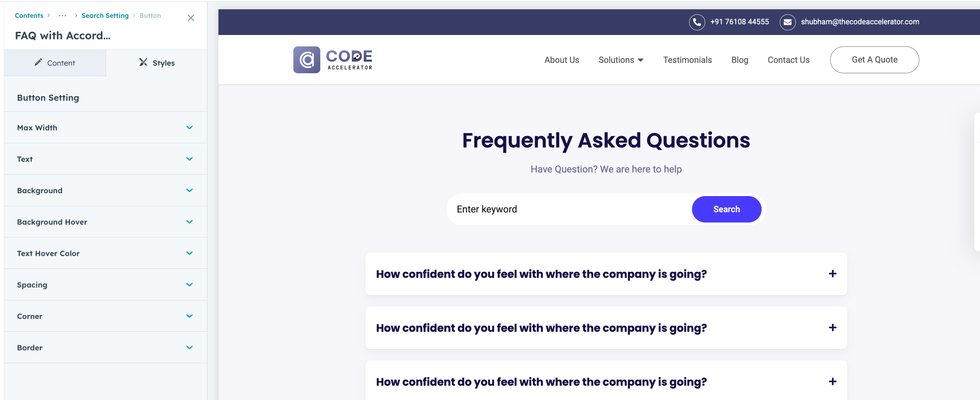The height and width of the screenshot is (400, 980).
Task: Click the Code Accelerator logo
Action: [333, 60]
